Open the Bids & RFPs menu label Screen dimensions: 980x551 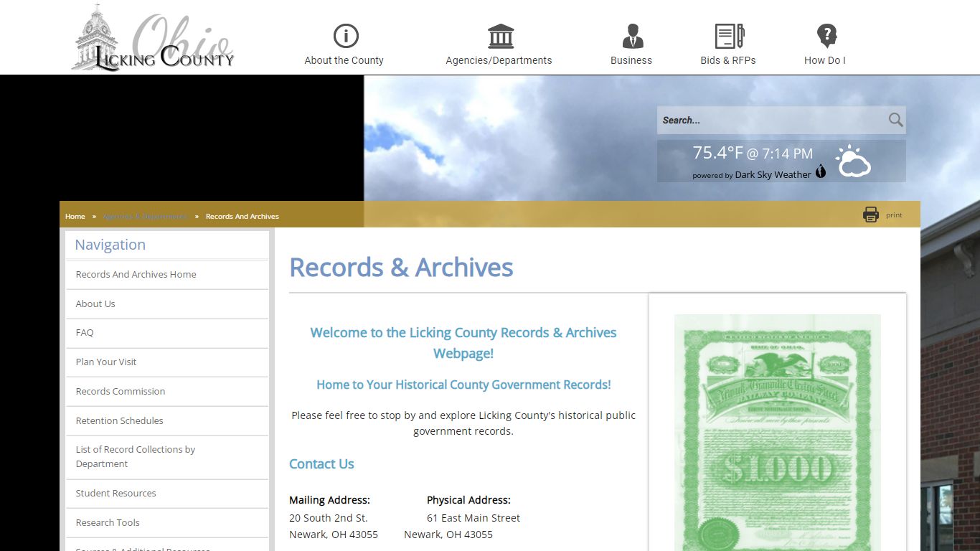click(728, 60)
